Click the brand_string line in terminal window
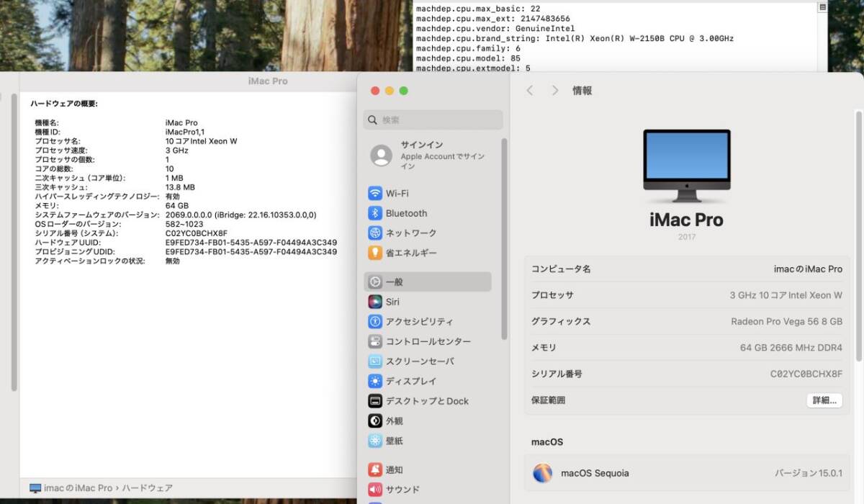Image resolution: width=864 pixels, height=504 pixels. click(575, 38)
